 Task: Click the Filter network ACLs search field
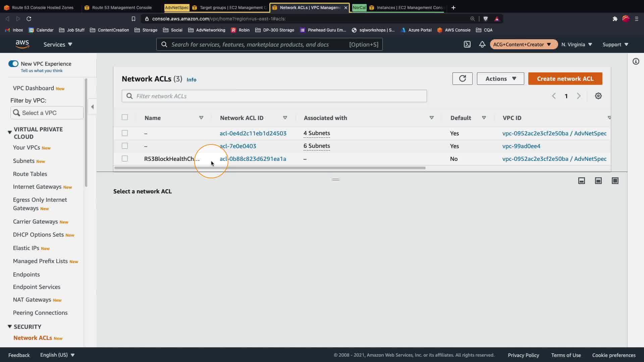[x=274, y=96]
